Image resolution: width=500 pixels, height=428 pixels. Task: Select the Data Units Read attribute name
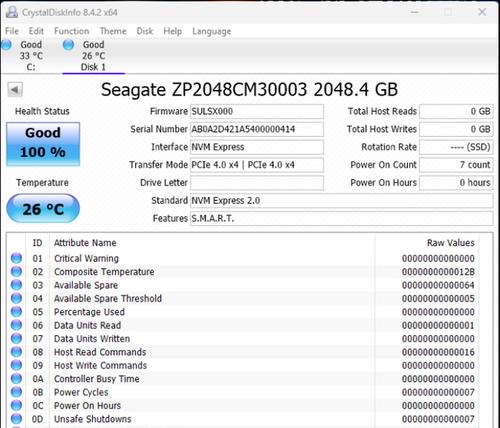pos(87,325)
